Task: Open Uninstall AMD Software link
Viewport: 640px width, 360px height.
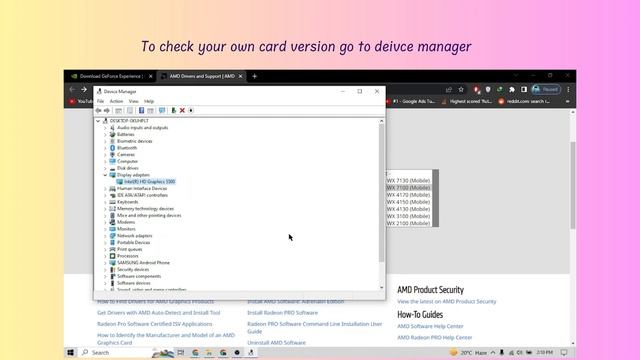Action: tap(276, 343)
